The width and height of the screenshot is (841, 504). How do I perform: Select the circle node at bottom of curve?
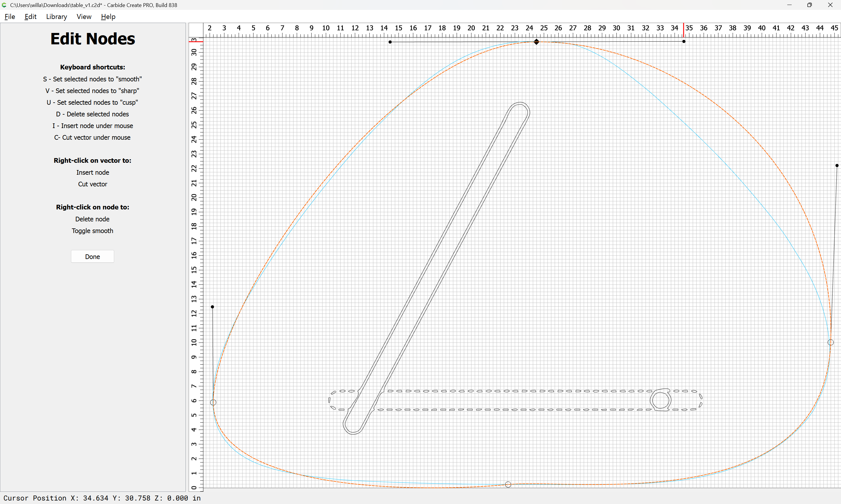point(508,485)
